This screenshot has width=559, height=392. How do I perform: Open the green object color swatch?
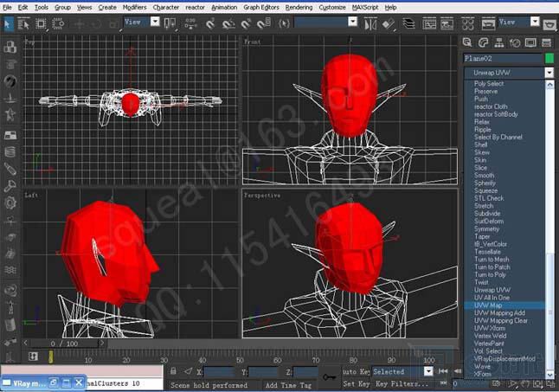(x=549, y=59)
